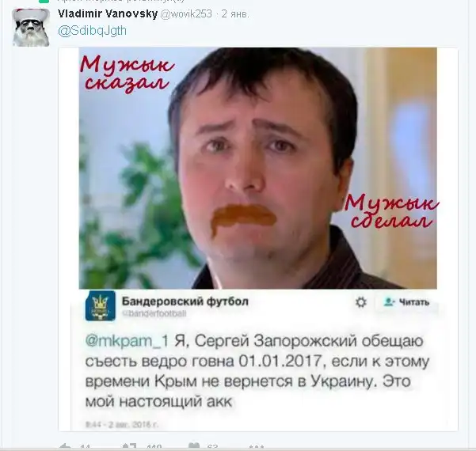Open the attached meme image
This screenshot has width=476, height=451.
click(257, 168)
